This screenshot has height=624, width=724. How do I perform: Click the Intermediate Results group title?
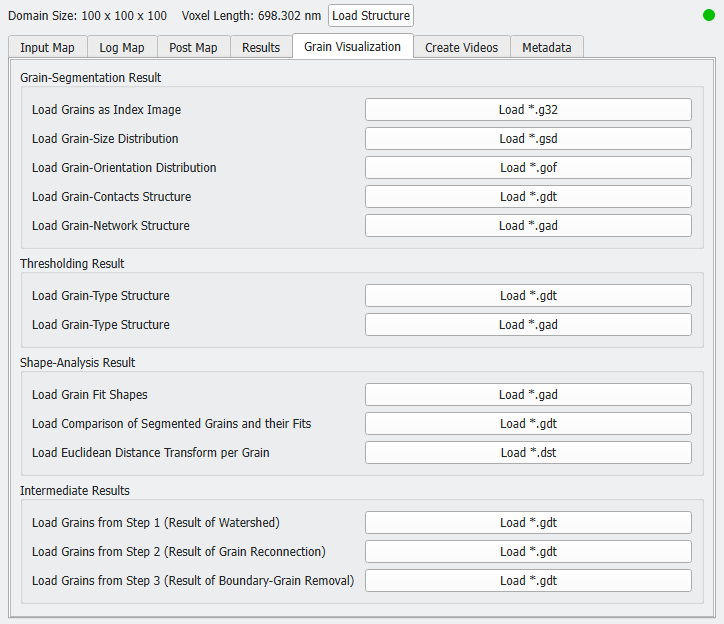point(75,491)
